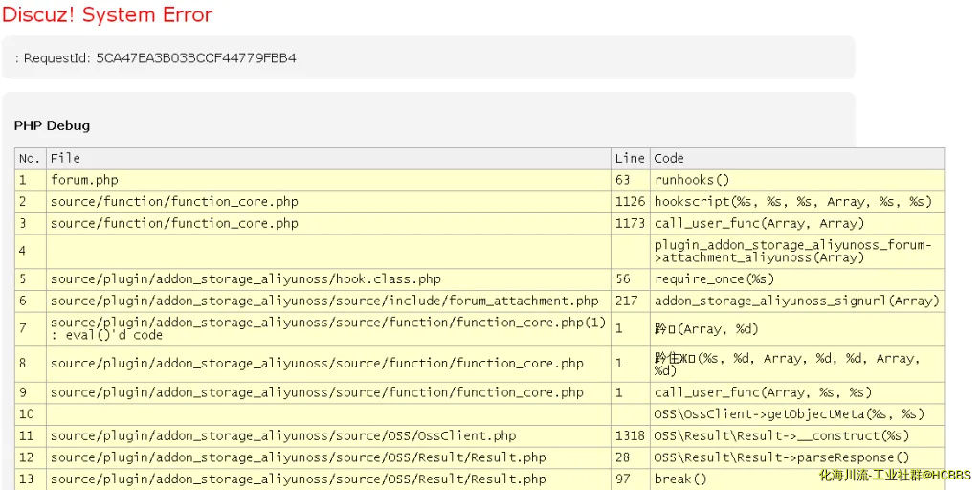Click the 'No.' column header
This screenshot has height=490, width=980.
point(30,158)
